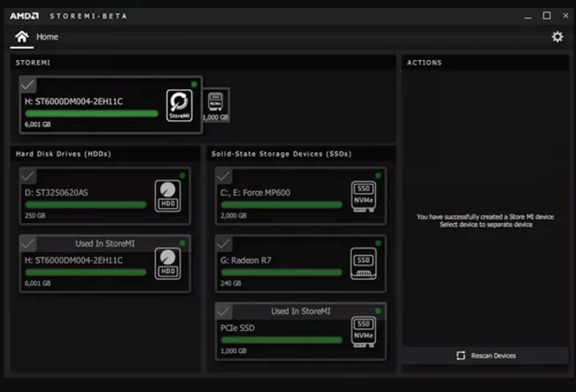Click the AMD logo in title bar

[25, 16]
